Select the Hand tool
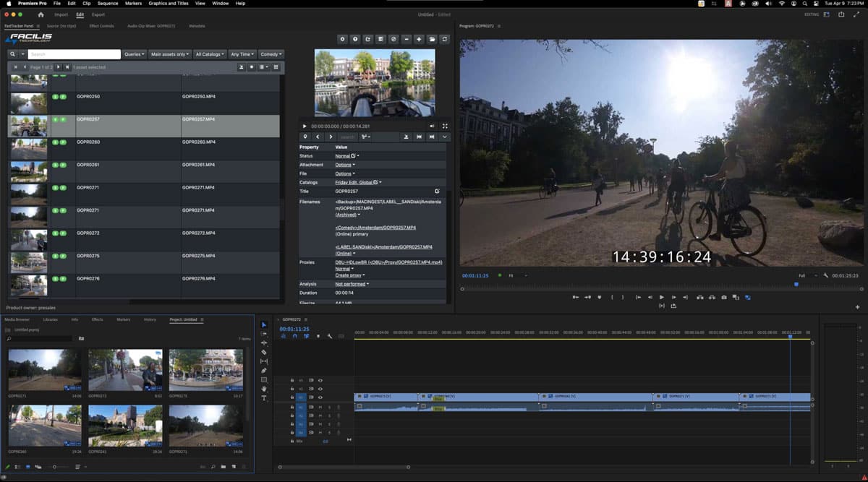 pos(263,389)
